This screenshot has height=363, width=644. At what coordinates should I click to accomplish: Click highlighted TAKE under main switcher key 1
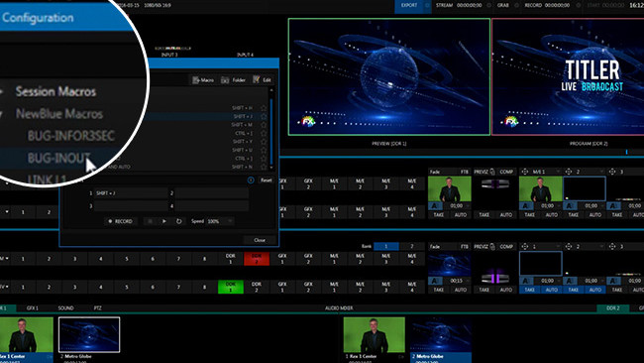530,290
